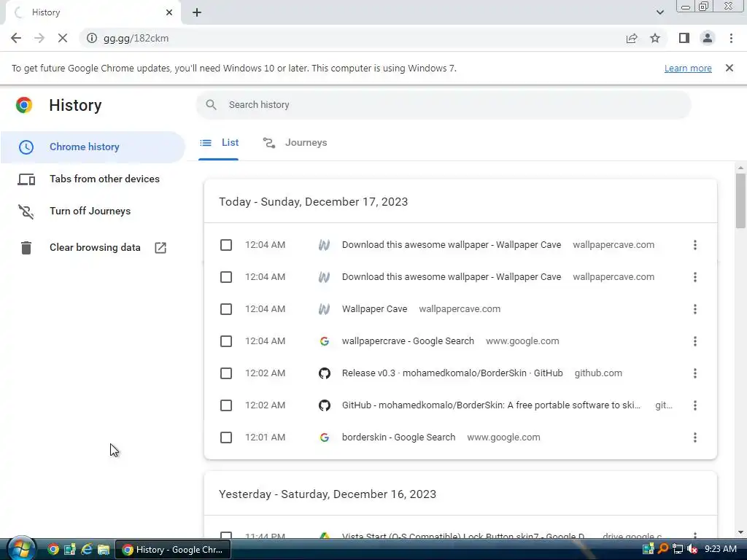Dismiss the Windows 7 update notice
The image size is (747, 560).
(729, 68)
